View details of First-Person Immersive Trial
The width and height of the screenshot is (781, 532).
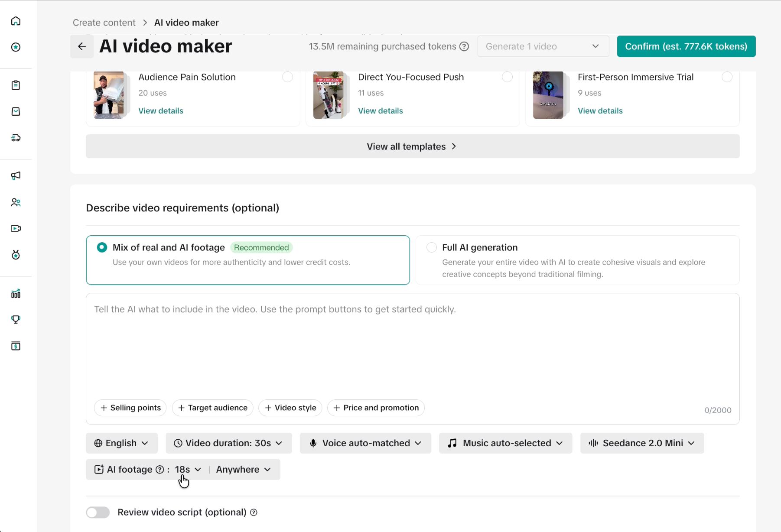[x=600, y=111]
